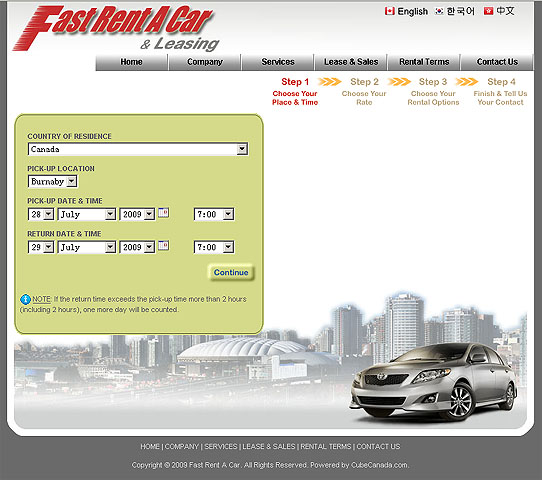The width and height of the screenshot is (542, 480).
Task: Click the footer LEASE & SALES link
Action: tap(269, 446)
